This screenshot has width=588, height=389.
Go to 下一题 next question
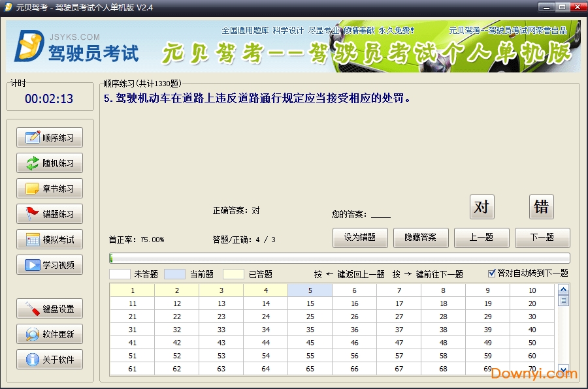pyautogui.click(x=542, y=238)
